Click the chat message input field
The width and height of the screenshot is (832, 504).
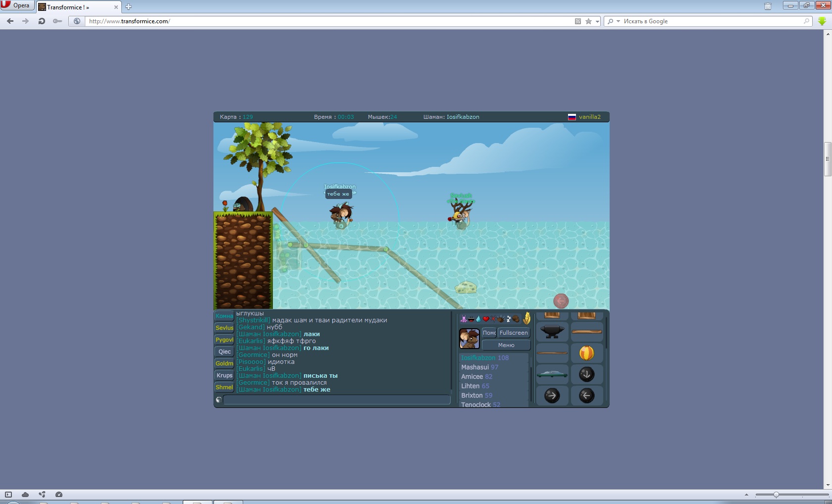tap(337, 400)
